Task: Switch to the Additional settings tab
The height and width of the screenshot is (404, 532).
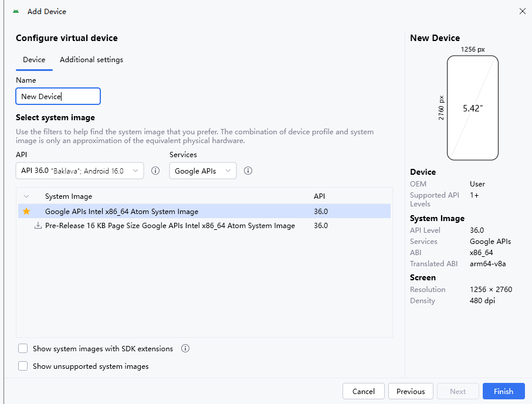Action: click(x=92, y=60)
